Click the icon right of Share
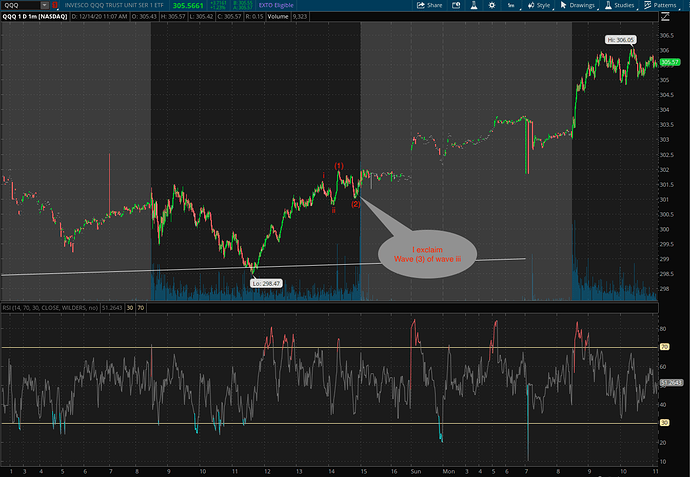The width and height of the screenshot is (690, 477). (454, 5)
